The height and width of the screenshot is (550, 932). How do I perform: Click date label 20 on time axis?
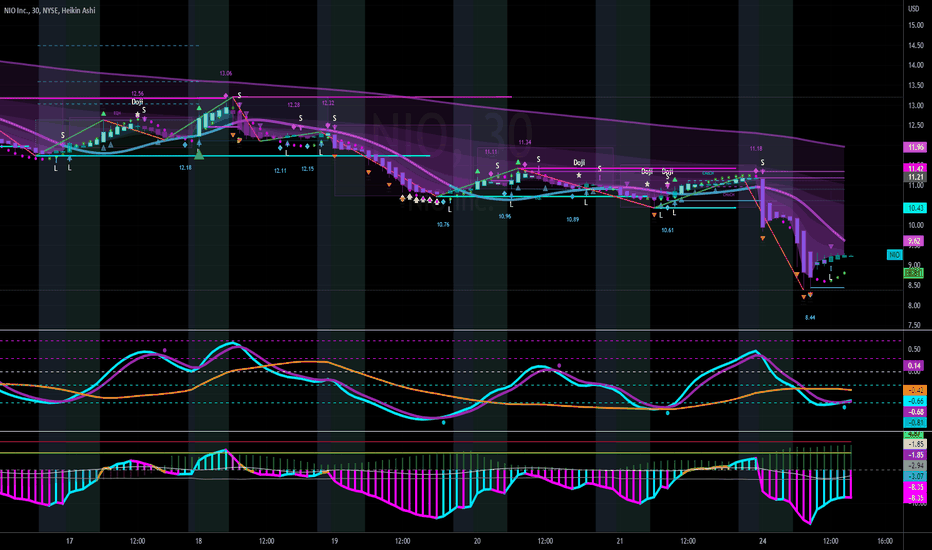477,541
